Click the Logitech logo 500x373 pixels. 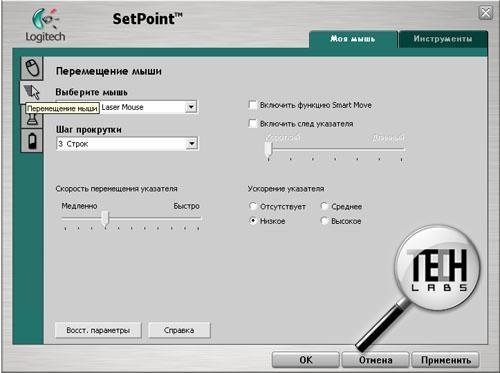(x=45, y=25)
